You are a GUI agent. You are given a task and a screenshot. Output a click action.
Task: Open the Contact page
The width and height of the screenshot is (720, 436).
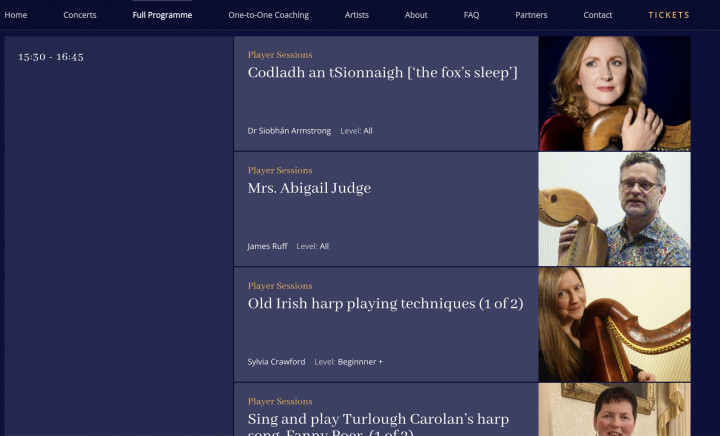coord(598,15)
